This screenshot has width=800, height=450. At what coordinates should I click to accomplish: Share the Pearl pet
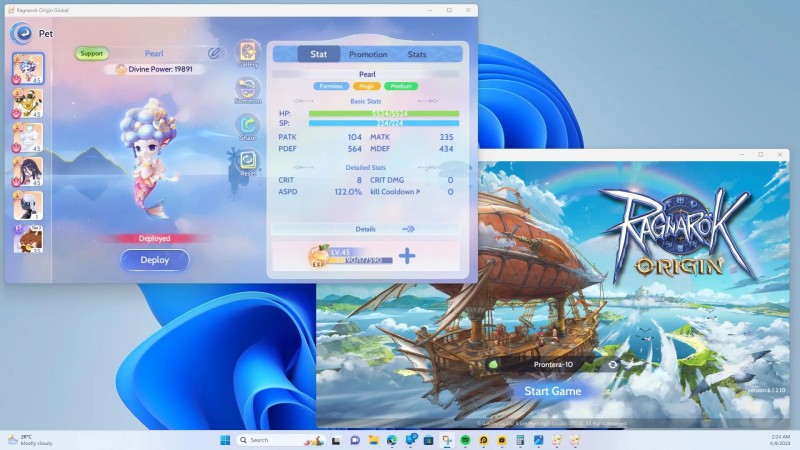(x=247, y=127)
